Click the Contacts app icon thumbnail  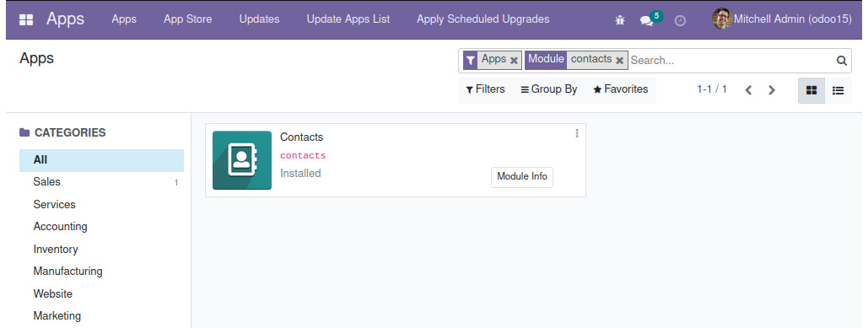[x=242, y=160]
